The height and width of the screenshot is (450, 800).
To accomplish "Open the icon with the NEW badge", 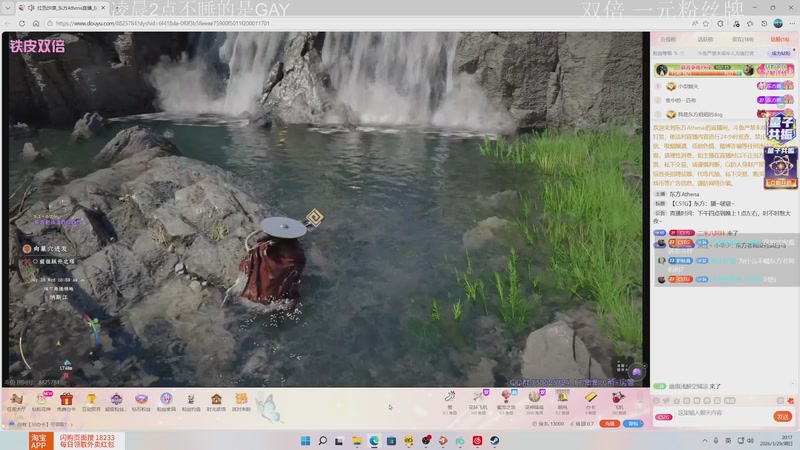I will 41,401.
